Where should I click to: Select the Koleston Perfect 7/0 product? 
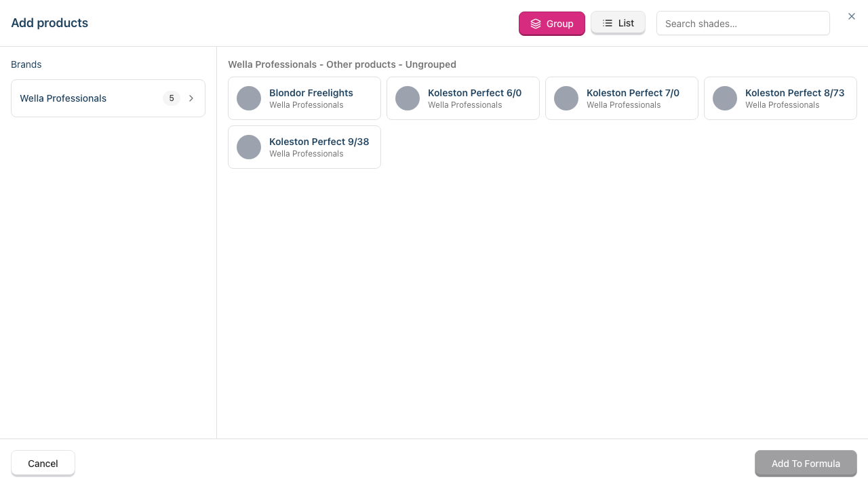pos(622,98)
